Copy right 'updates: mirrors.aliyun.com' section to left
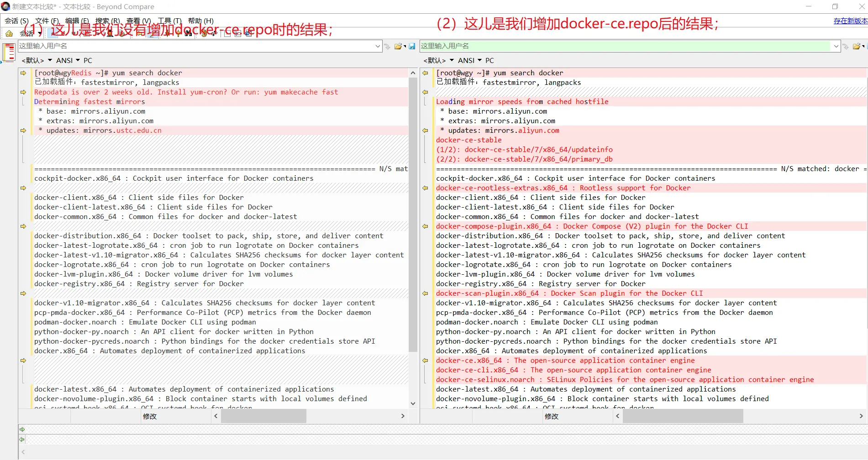Viewport: 868px width, 460px height. 425,131
